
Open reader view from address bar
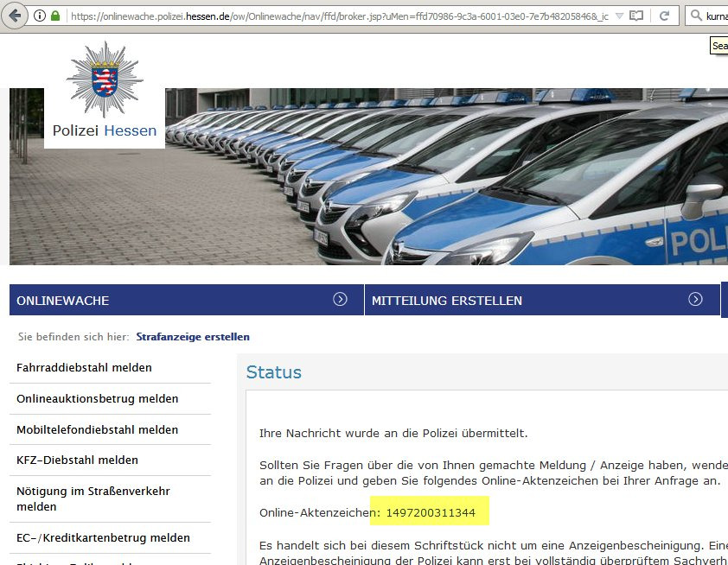tap(635, 16)
